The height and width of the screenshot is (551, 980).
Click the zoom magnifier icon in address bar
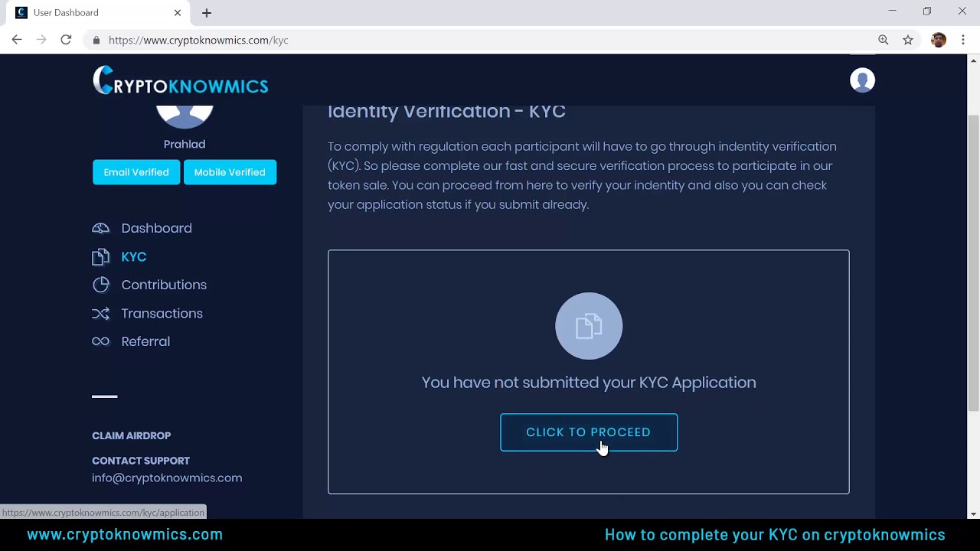(884, 40)
